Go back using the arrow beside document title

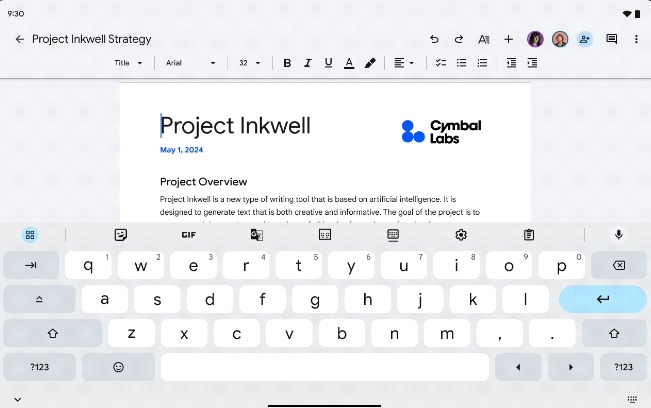[x=20, y=39]
